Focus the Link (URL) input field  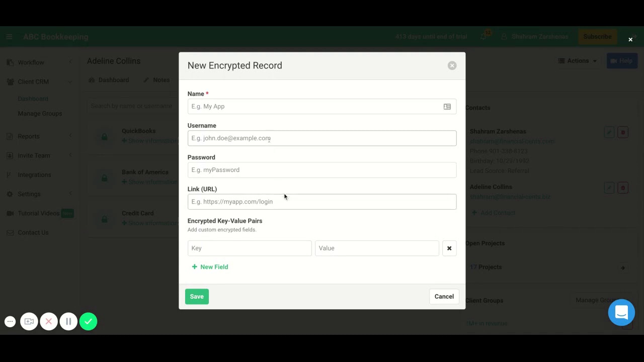pyautogui.click(x=322, y=202)
